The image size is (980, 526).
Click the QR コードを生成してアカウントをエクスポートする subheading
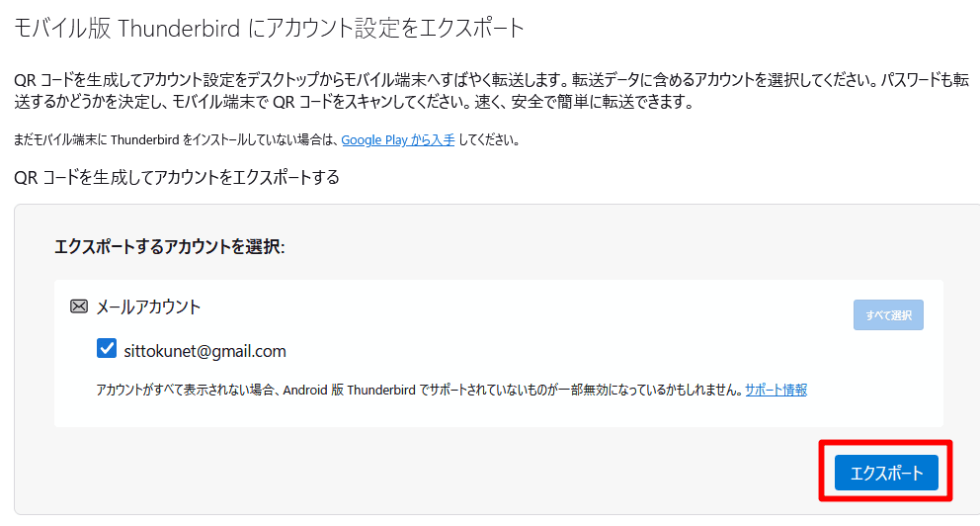tap(177, 178)
